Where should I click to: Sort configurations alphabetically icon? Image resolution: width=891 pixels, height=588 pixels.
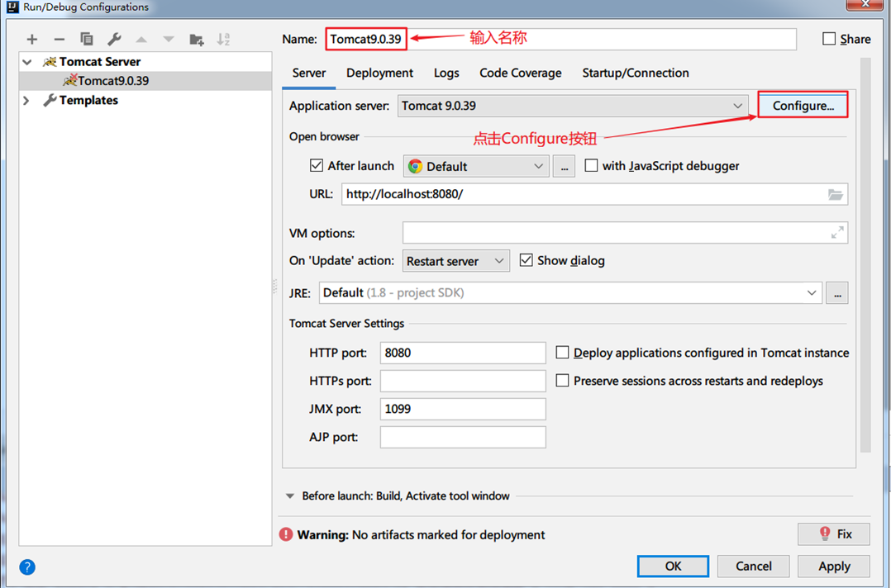(x=223, y=39)
